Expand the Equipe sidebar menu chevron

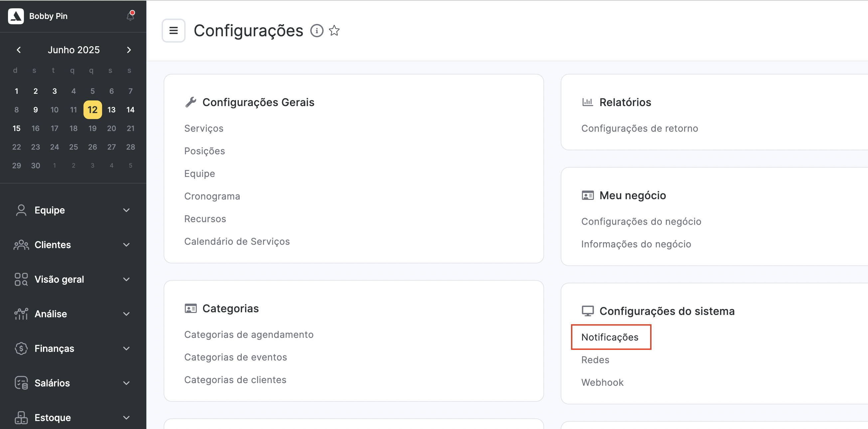(126, 210)
